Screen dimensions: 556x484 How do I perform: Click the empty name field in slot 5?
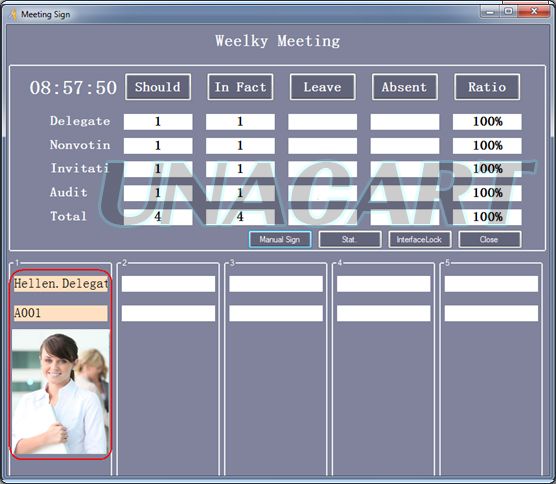point(491,284)
